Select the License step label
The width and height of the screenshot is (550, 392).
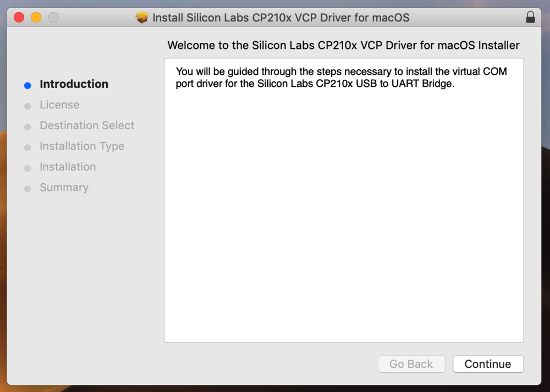[x=59, y=105]
